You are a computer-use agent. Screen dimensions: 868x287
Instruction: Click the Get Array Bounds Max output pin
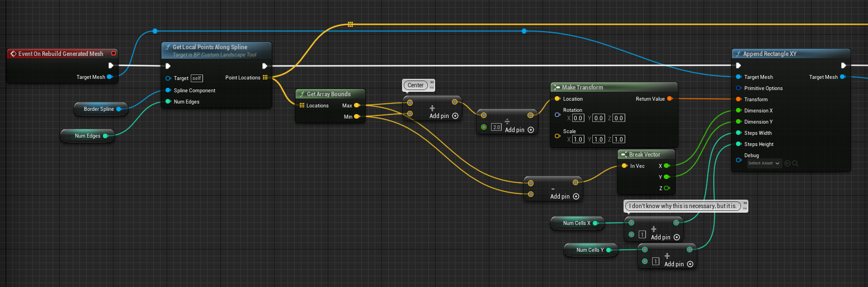(x=357, y=105)
